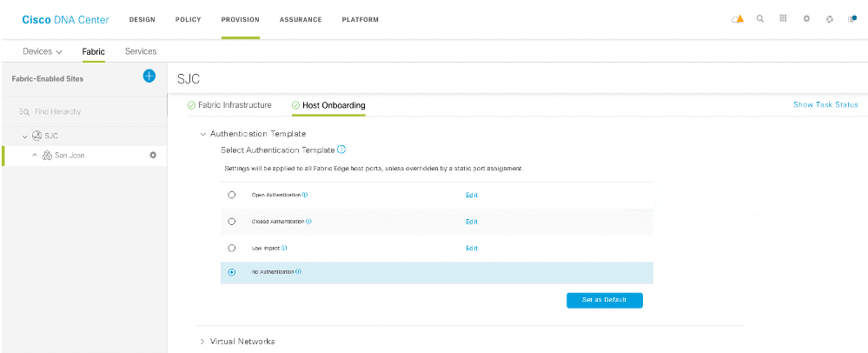Switch to the Fabric tab
Screen dimensions: 868x353
[x=93, y=51]
